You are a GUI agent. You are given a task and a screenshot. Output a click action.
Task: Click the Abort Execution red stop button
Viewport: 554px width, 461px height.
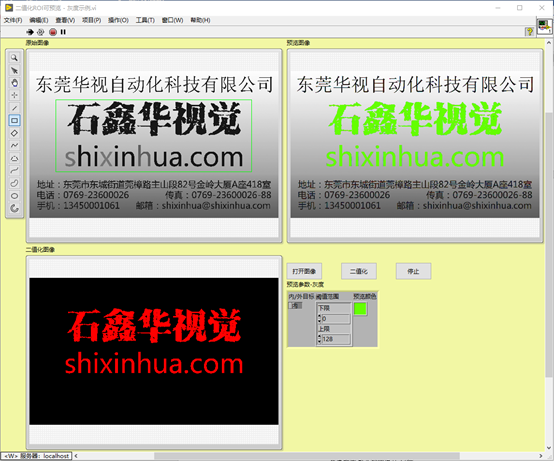click(x=53, y=32)
